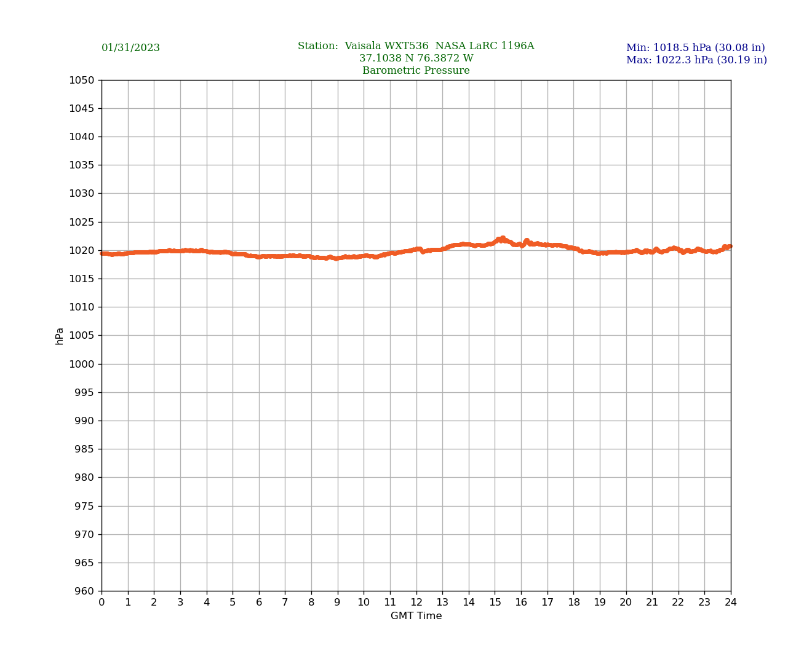Select hour 0 on the x-axis
Screen dimensions: 812x664
pos(101,603)
